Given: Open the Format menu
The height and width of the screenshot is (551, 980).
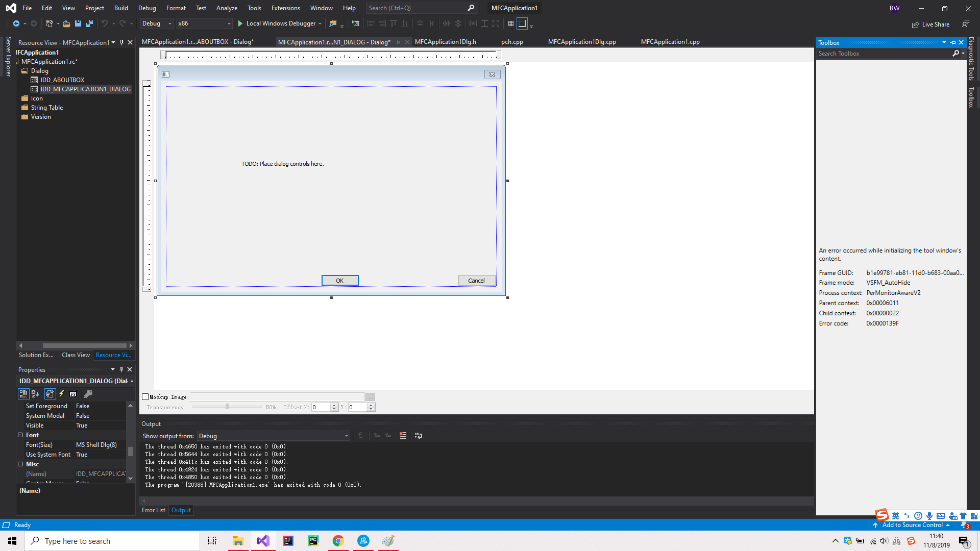Looking at the screenshot, I should coord(176,8).
